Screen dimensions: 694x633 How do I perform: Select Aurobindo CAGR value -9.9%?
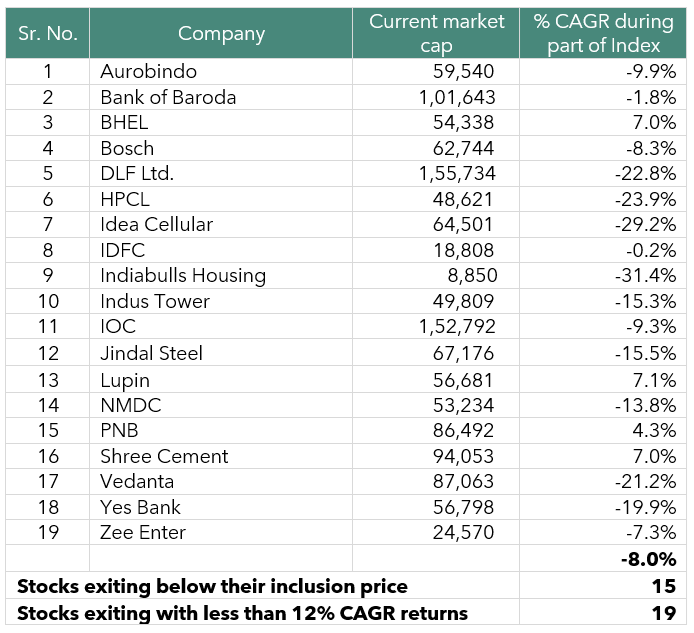(651, 72)
